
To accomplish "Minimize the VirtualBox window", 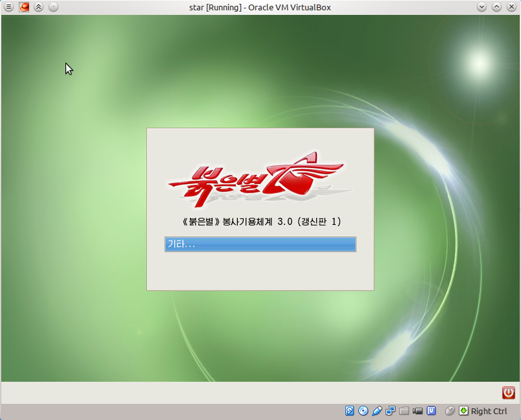I will click(481, 6).
